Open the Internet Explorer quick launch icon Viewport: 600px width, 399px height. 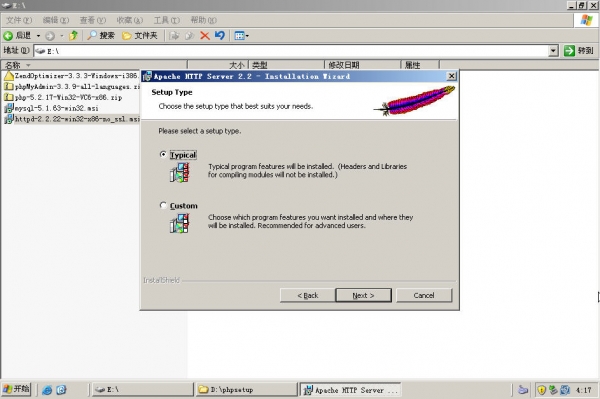coord(47,390)
